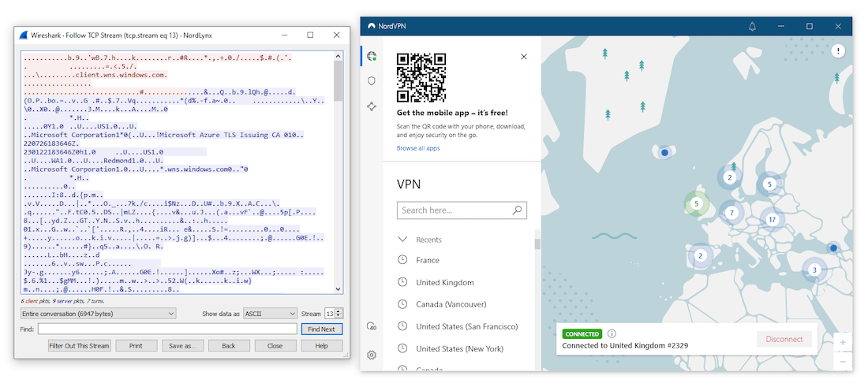Select United States (San Francisco) recent

click(467, 326)
